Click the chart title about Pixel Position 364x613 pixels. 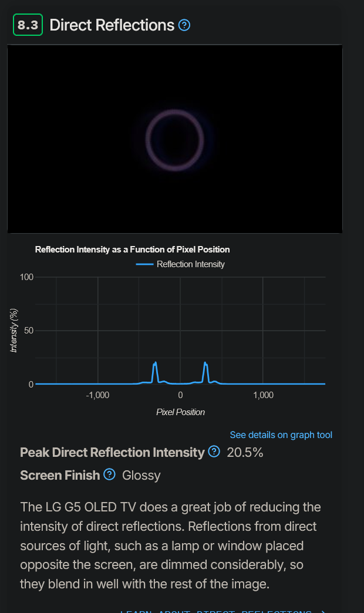point(133,249)
